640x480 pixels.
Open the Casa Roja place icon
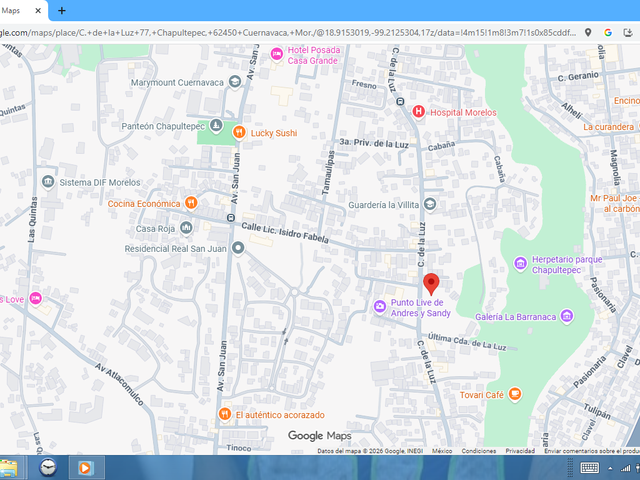187,228
